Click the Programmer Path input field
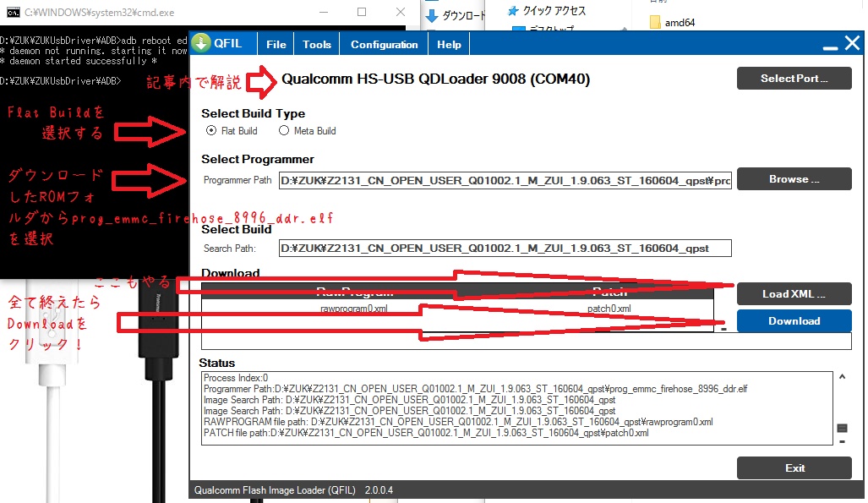Screen dimensions: 868x503 (505, 181)
